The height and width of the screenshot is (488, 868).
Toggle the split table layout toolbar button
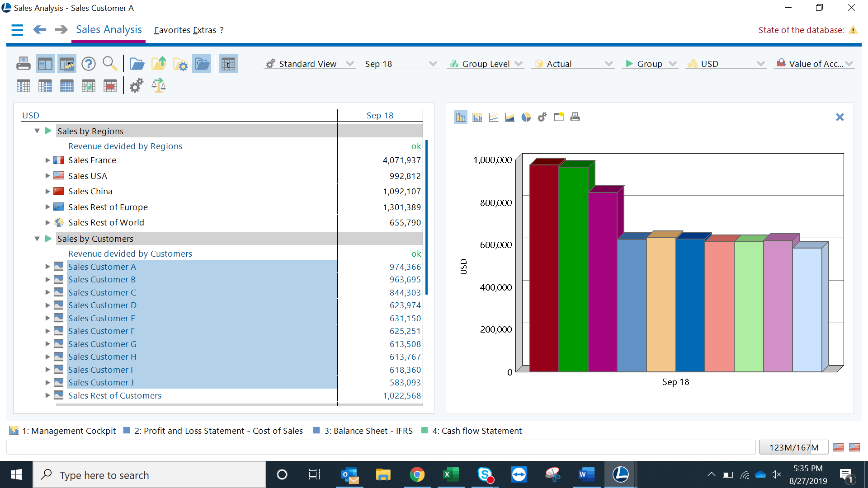[45, 64]
